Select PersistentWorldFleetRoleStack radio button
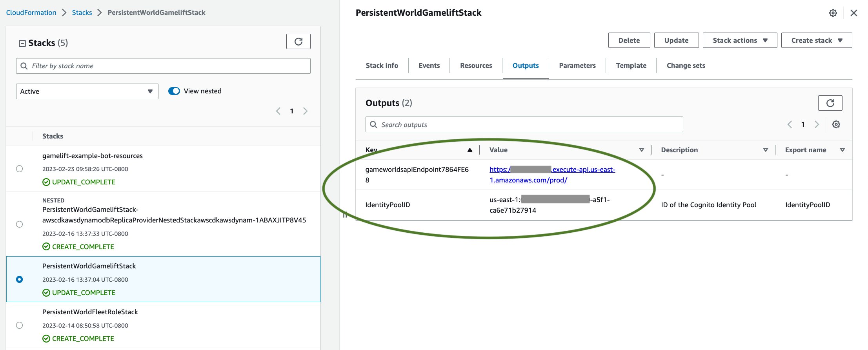 point(19,325)
